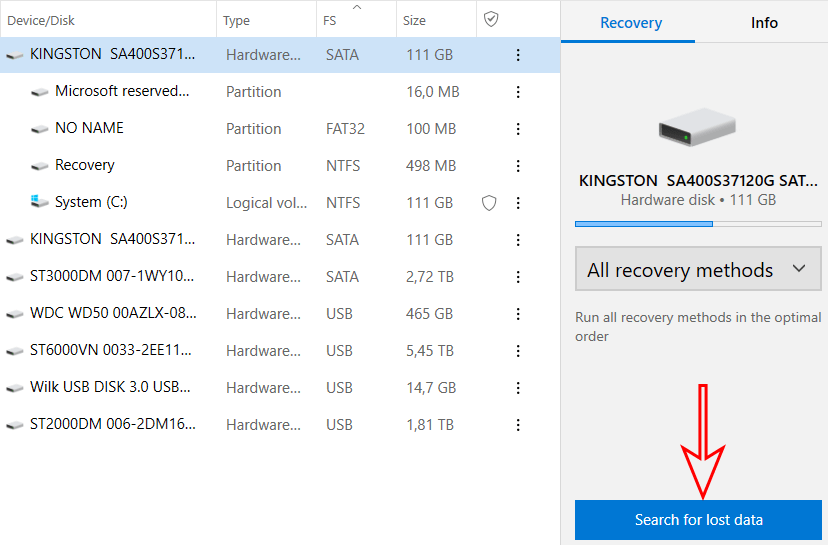This screenshot has height=545, width=828.
Task: Click the KINGSTON SA400S37120G SAT... title
Action: 698,181
